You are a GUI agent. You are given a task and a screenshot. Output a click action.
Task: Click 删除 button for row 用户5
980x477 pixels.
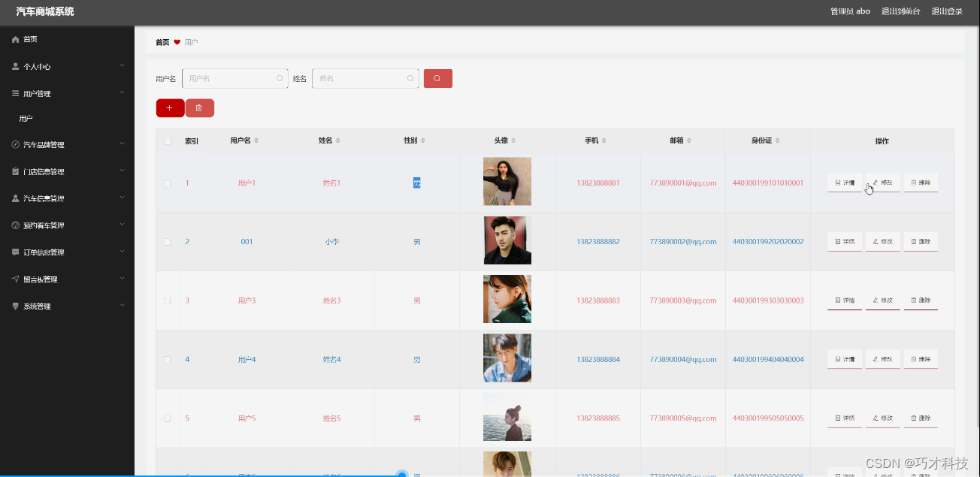921,418
